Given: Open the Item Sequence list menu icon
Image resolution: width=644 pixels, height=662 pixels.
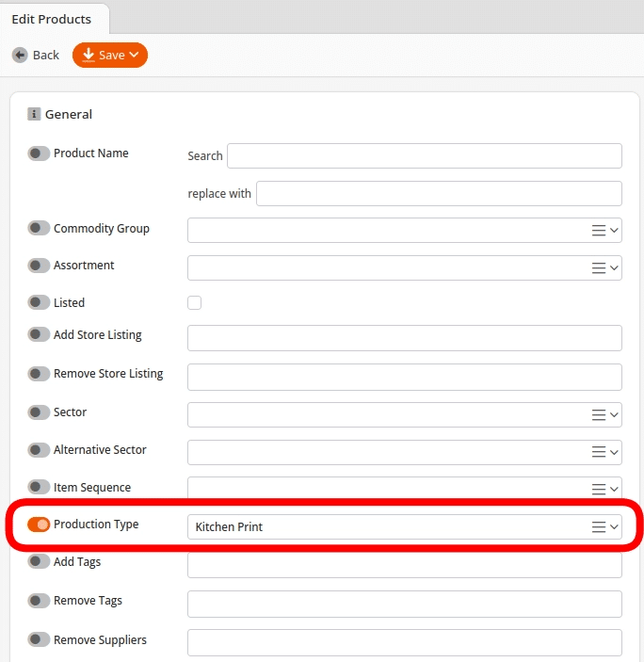Looking at the screenshot, I should point(598,489).
